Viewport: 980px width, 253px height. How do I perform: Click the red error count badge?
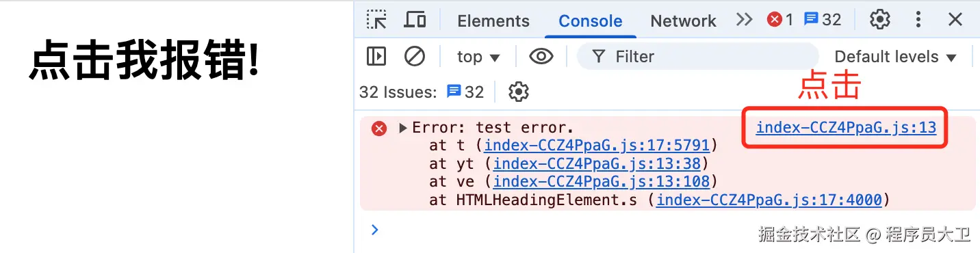tap(780, 20)
